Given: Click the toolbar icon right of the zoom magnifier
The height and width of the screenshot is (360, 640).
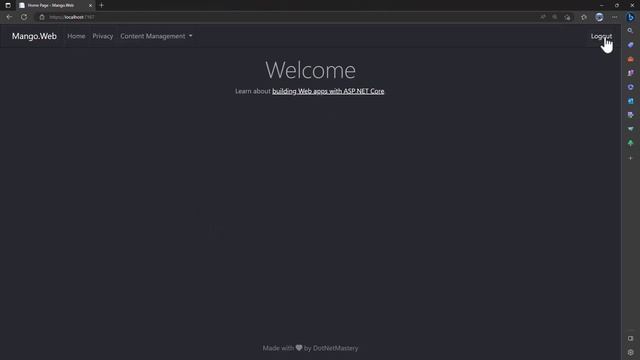Looking at the screenshot, I should [x=568, y=17].
